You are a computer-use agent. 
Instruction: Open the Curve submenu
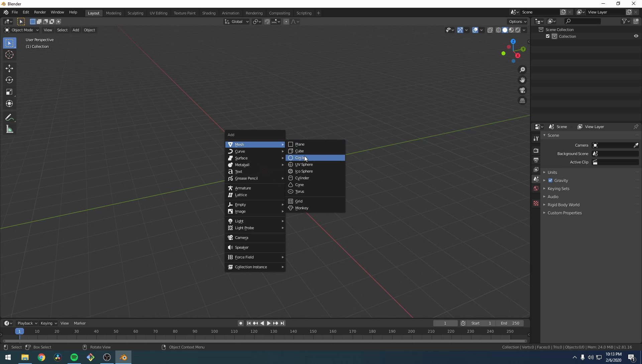coord(255,152)
